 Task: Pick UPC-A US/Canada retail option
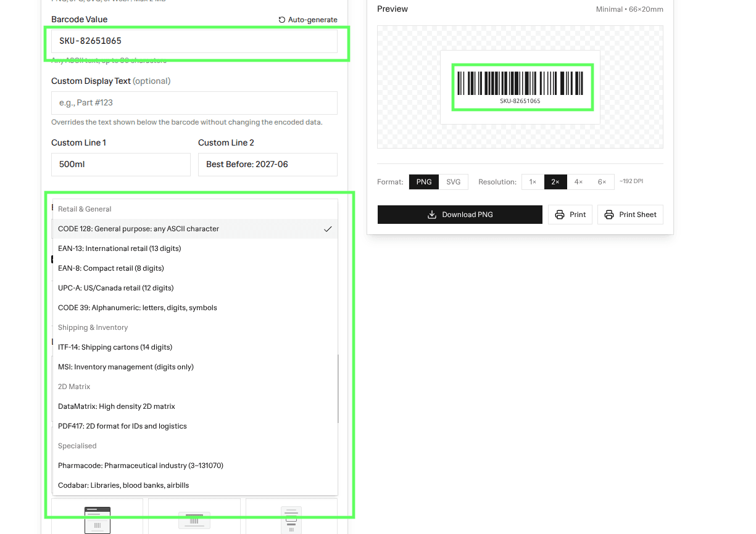[195, 288]
